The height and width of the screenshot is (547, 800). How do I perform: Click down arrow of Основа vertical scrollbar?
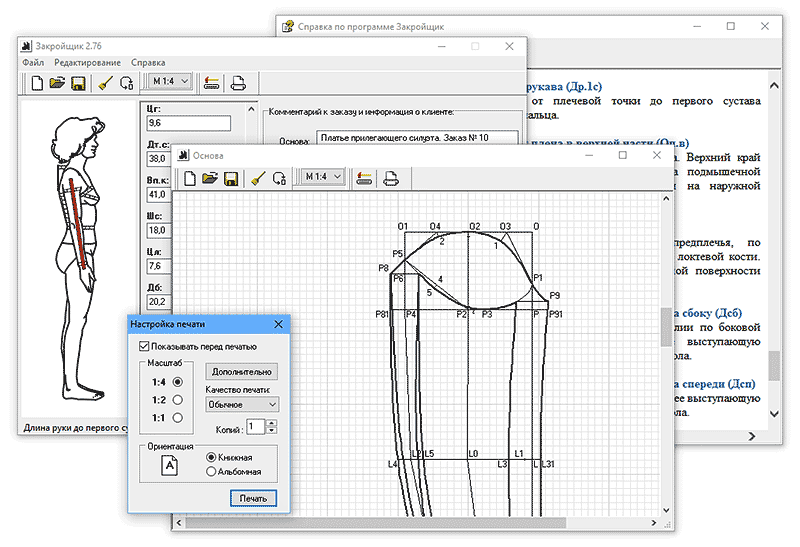[666, 510]
